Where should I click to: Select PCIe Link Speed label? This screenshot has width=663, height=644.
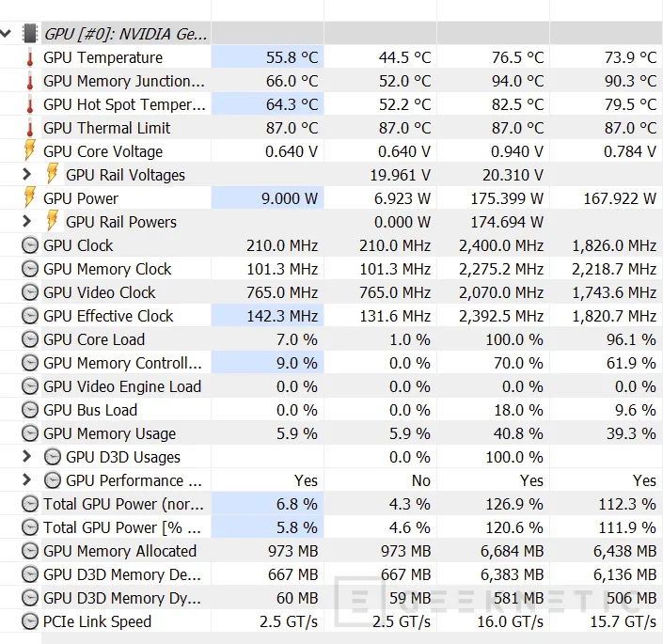97,622
